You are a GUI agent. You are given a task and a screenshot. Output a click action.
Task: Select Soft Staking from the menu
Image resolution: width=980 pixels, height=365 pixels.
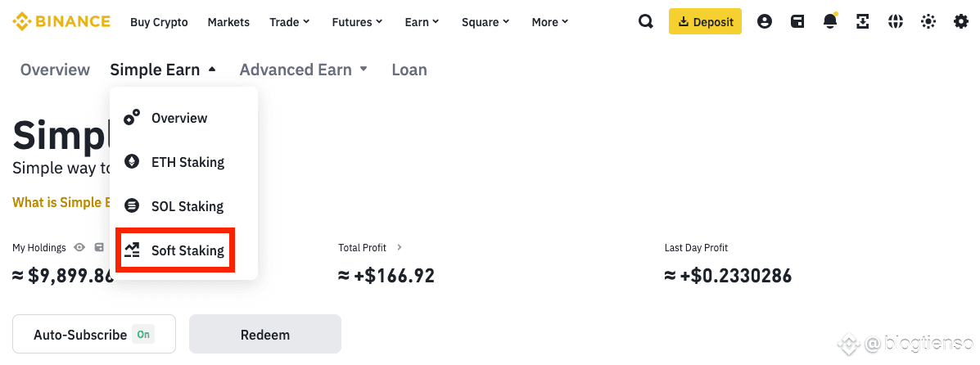[175, 250]
